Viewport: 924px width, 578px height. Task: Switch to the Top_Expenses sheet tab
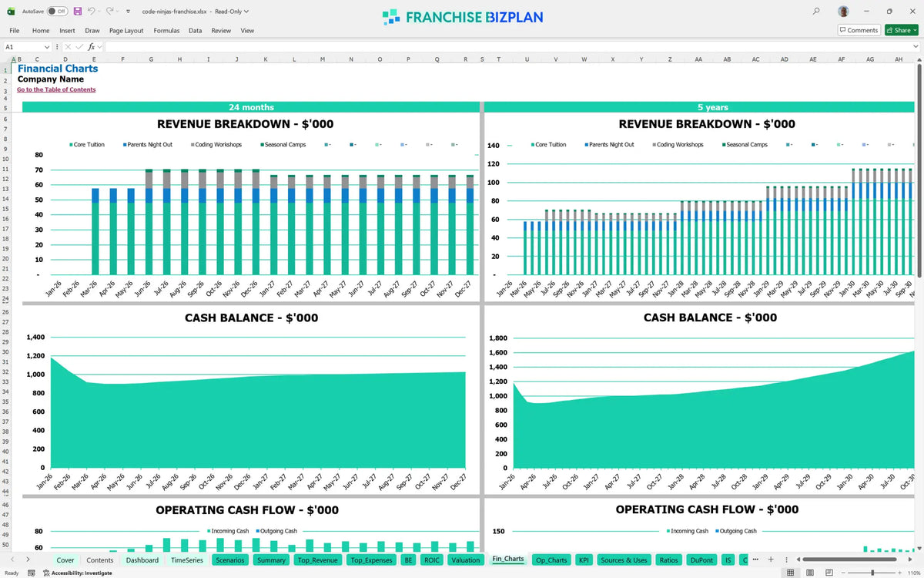372,560
